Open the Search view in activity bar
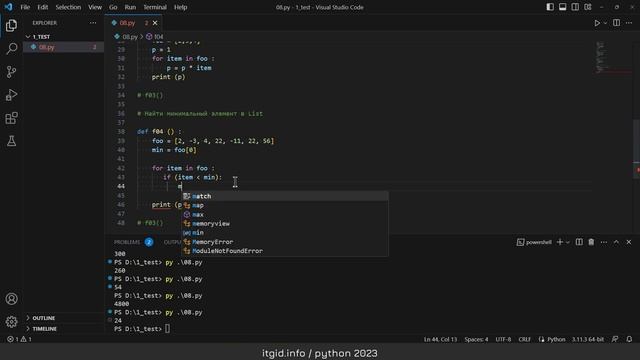The image size is (640, 360). point(11,49)
